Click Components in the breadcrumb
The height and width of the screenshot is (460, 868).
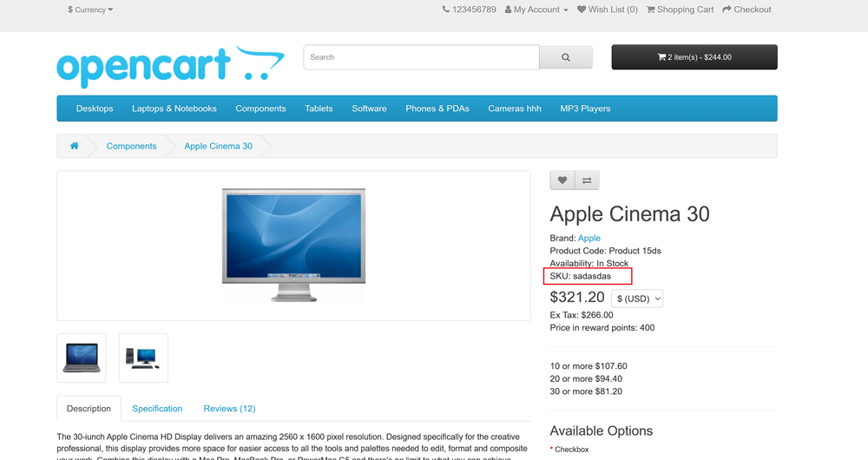[132, 146]
